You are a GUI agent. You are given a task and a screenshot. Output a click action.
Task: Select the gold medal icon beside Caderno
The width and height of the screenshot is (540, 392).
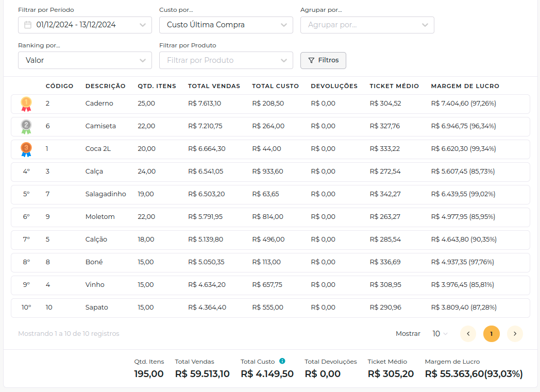click(25, 103)
